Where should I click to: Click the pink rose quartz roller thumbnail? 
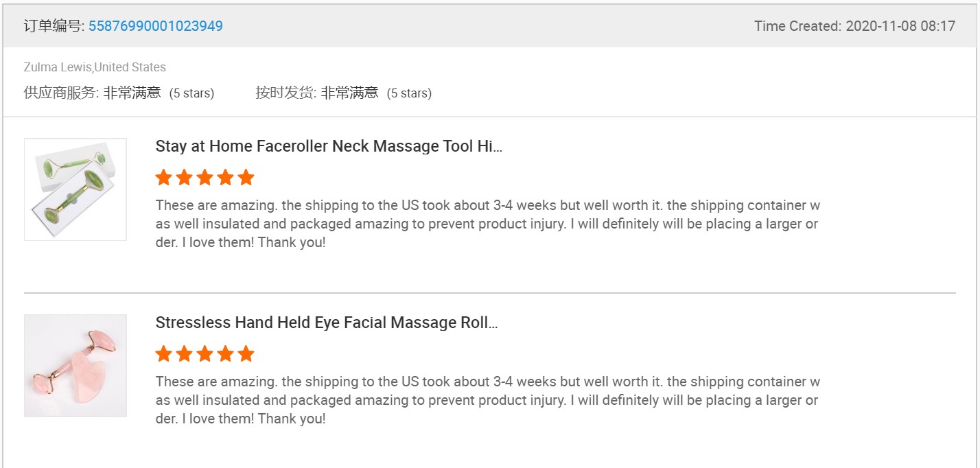point(75,365)
